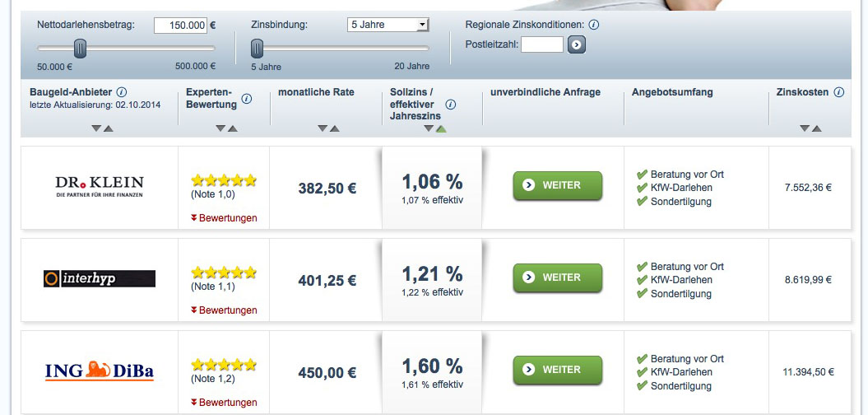
Task: Click Zinskosten value 8.619,99 €
Action: click(x=808, y=280)
